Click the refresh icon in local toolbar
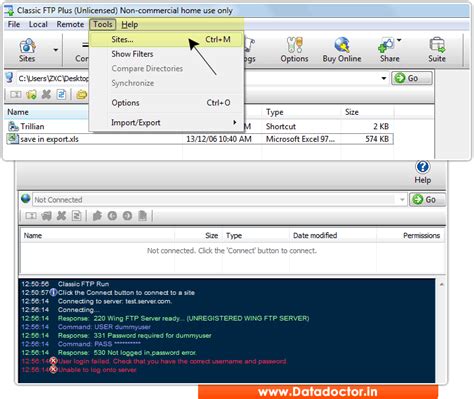The image size is (474, 399). coord(61,95)
